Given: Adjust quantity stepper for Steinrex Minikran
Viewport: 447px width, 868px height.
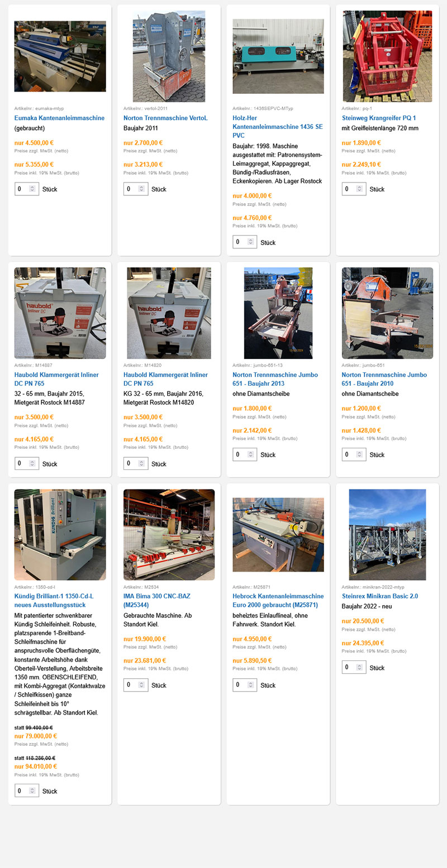Looking at the screenshot, I should (359, 668).
